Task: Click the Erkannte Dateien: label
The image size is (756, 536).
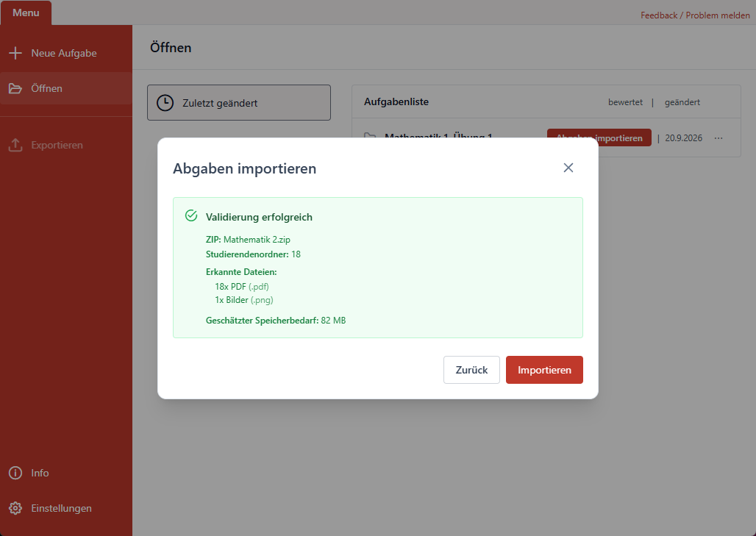Action: [241, 272]
